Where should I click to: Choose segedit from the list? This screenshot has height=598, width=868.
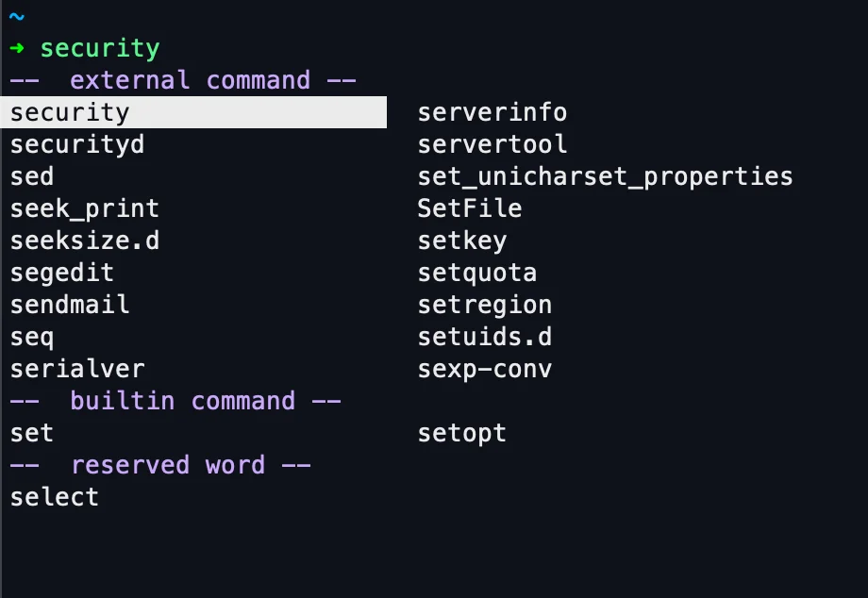(62, 274)
